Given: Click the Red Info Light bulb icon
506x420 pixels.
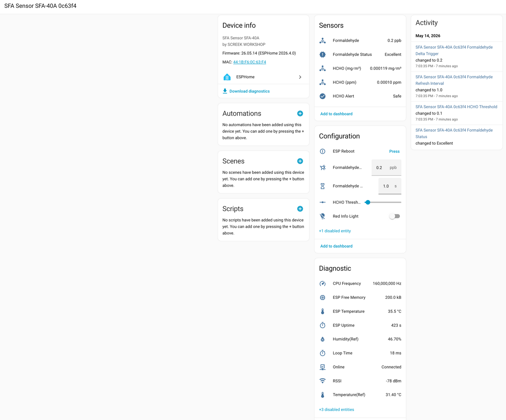Looking at the screenshot, I should 323,216.
